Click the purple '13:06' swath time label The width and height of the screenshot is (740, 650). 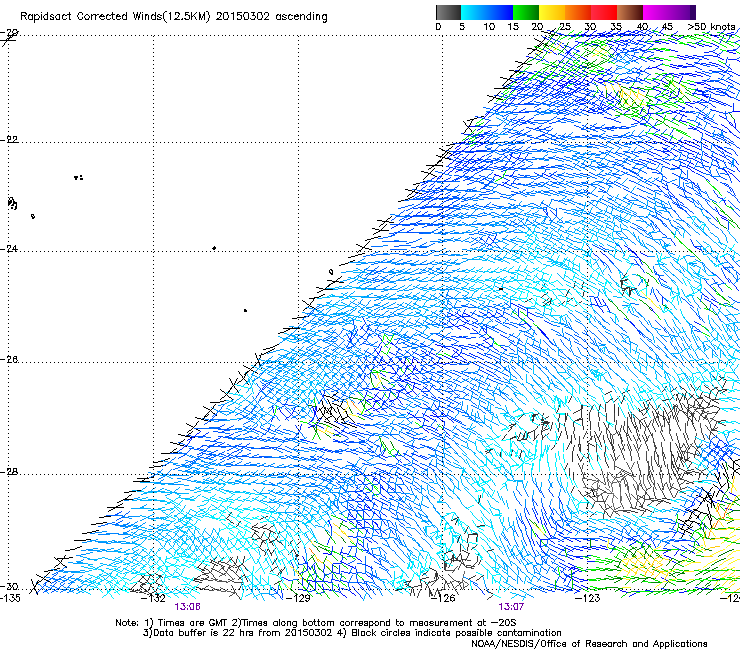point(187,607)
